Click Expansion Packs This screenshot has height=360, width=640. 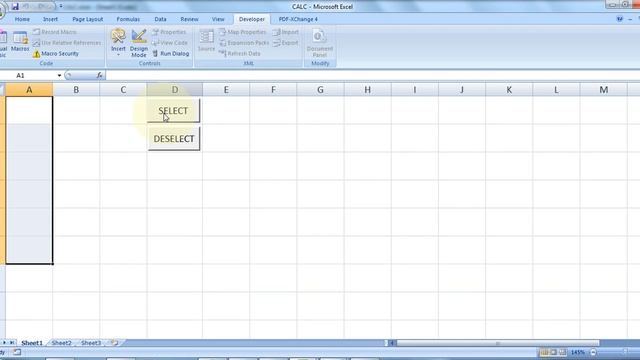point(244,42)
